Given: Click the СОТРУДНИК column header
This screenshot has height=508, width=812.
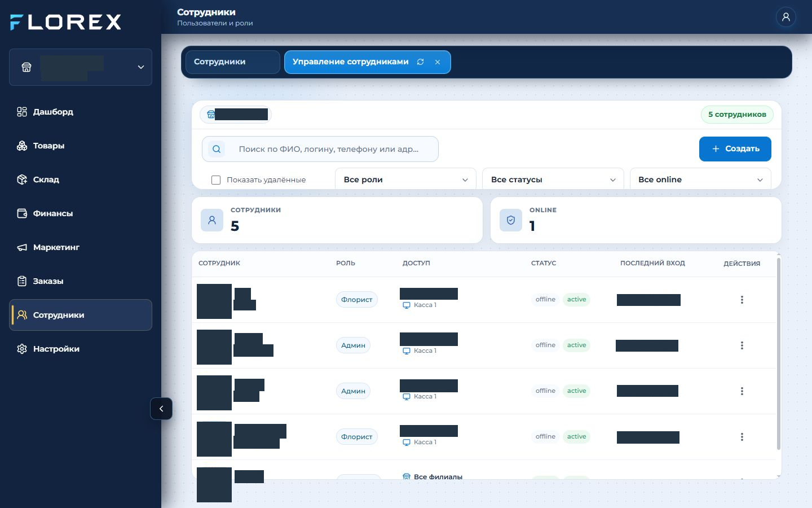Looking at the screenshot, I should [219, 263].
